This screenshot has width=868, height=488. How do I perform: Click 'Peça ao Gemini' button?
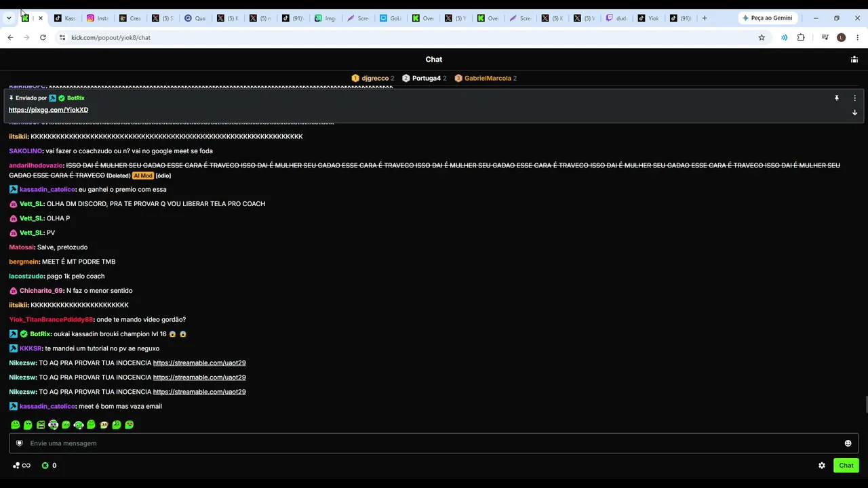767,18
